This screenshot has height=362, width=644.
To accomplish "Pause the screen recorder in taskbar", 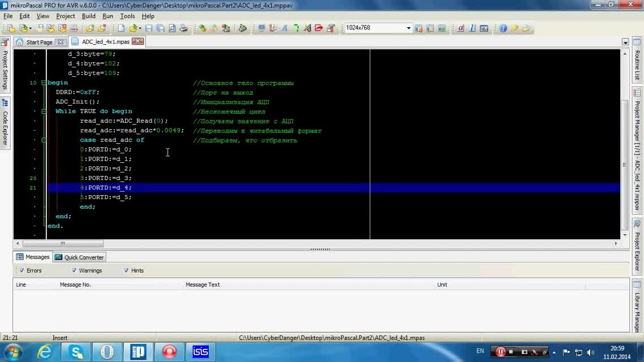I will point(500,352).
